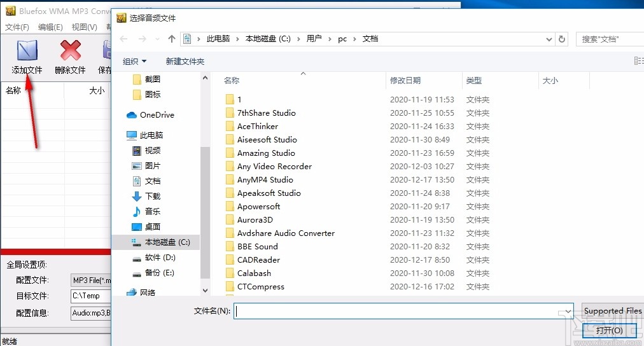The image size is (644, 346).
Task: Click the Add File (添加文件) toolbar icon
Action: [x=27, y=50]
